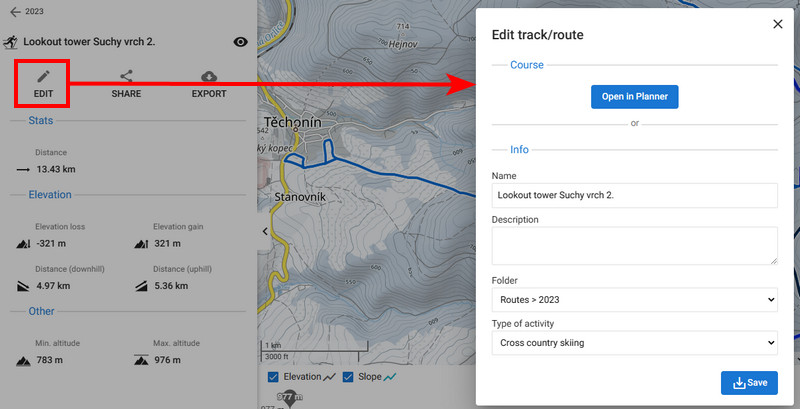Click Open in Planner button
800x409 pixels.
(x=634, y=96)
